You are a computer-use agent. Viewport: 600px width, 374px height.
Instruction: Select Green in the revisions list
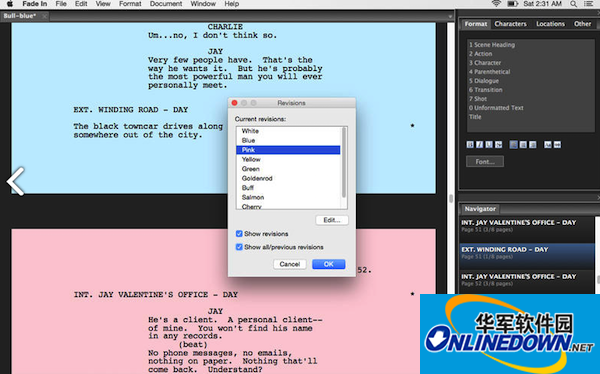click(x=288, y=169)
